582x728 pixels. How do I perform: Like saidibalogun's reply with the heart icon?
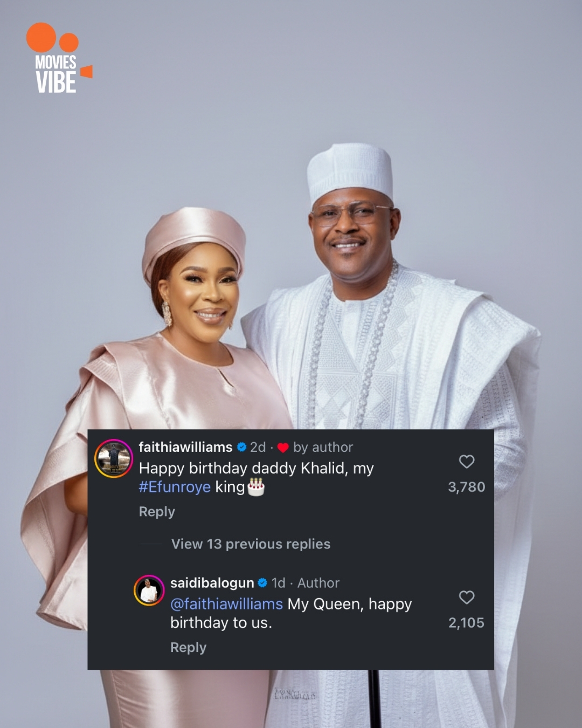[467, 597]
